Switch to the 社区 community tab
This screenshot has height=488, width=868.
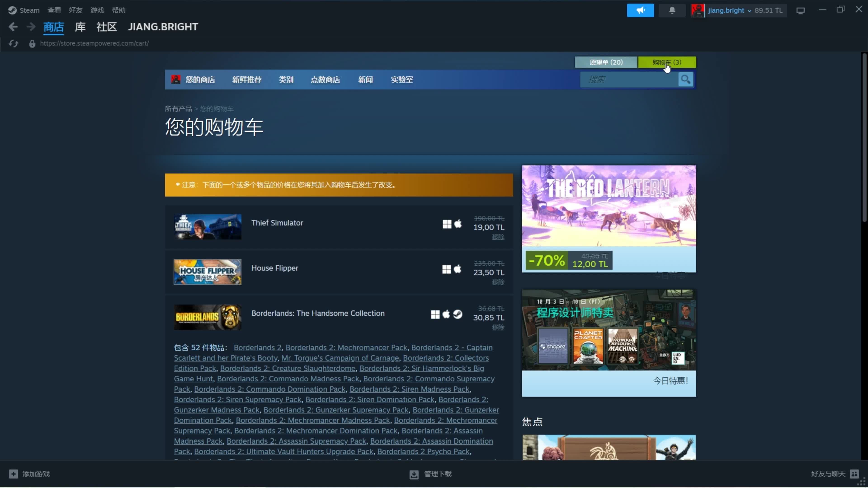[x=106, y=27]
